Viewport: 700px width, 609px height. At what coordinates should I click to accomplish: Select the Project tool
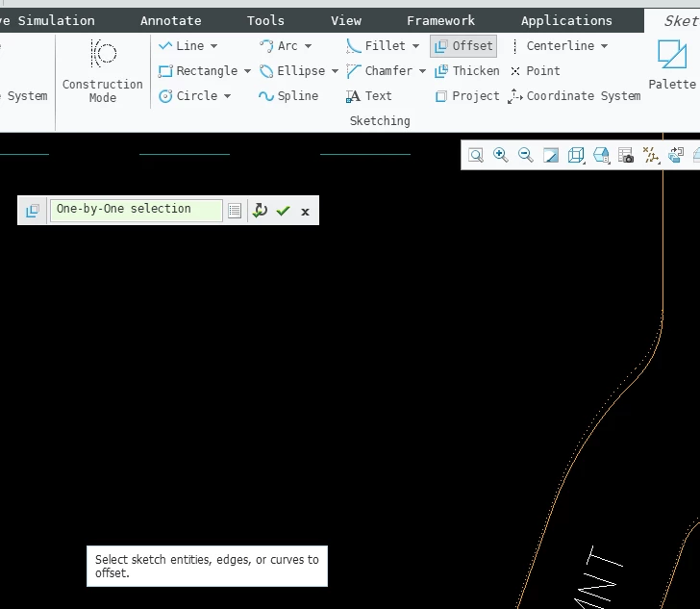467,95
